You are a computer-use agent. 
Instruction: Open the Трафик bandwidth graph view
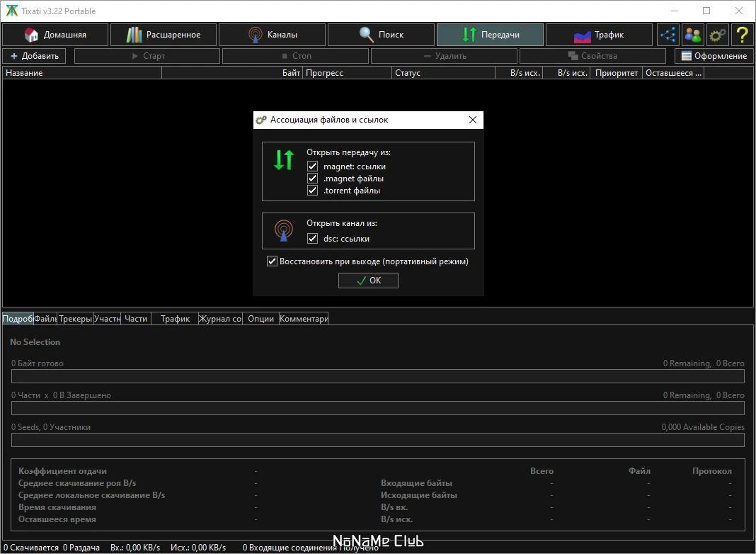[599, 35]
